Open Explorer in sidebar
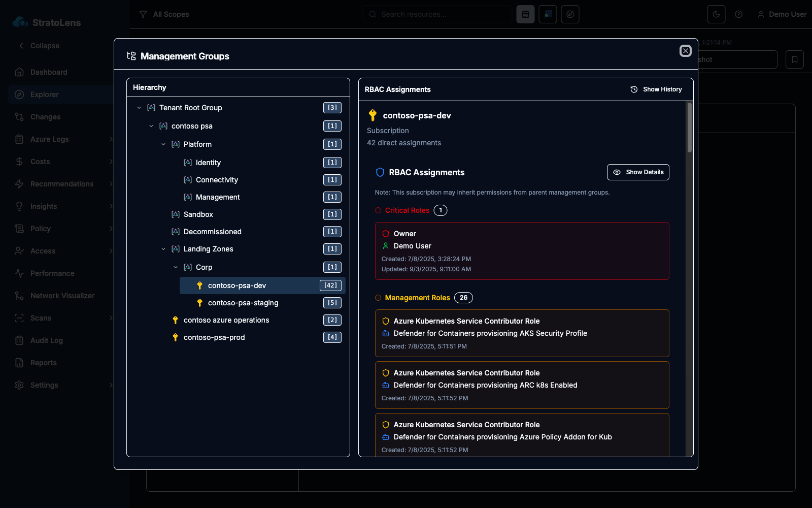 click(x=61, y=94)
